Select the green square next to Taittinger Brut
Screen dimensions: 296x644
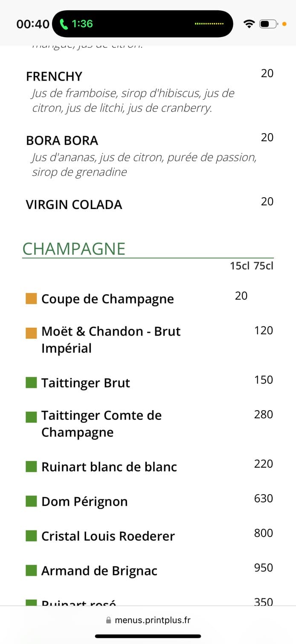[31, 382]
